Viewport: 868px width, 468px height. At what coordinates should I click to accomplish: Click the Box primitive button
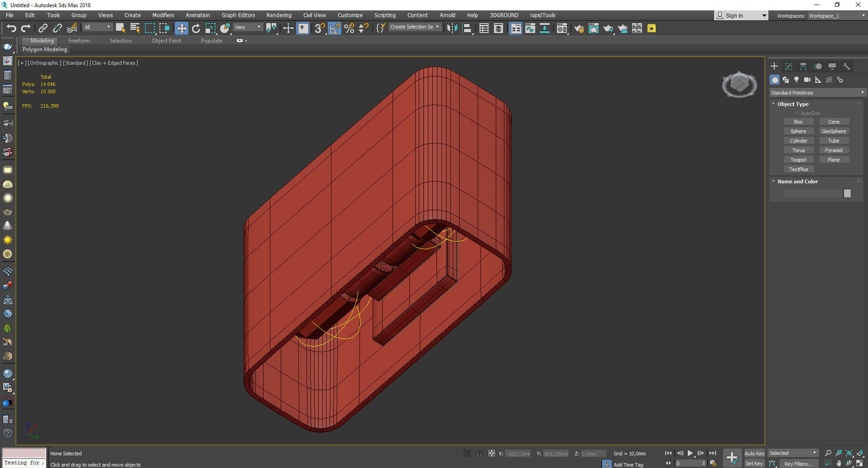(798, 122)
